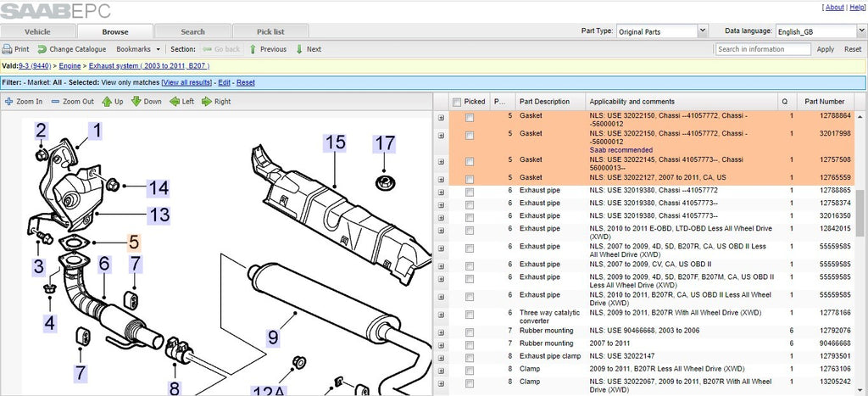
Task: Click Apply next to search field
Action: pyautogui.click(x=825, y=49)
